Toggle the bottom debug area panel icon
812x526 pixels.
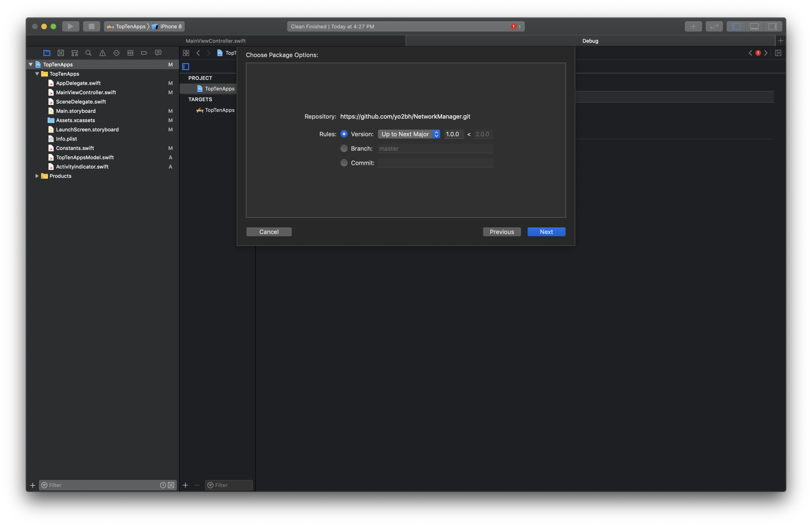(x=754, y=26)
